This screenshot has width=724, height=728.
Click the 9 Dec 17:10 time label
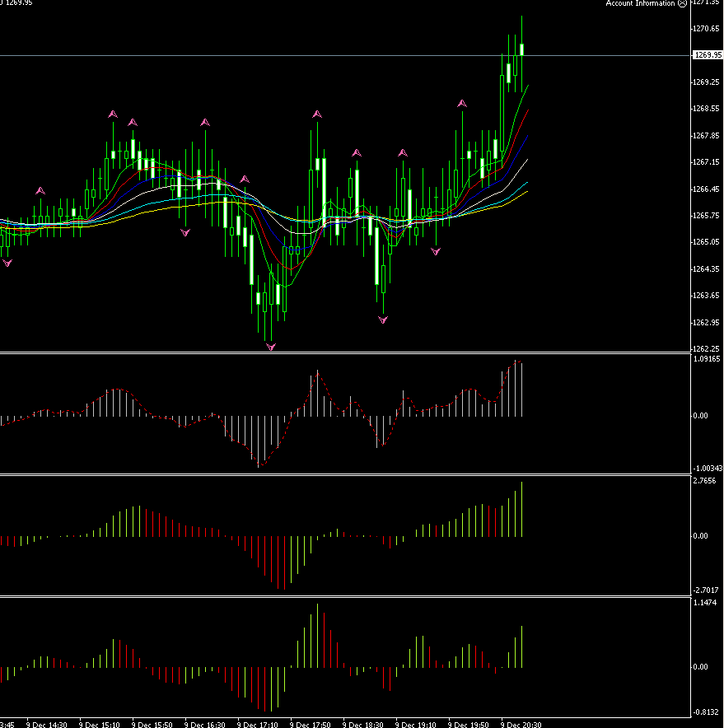[x=258, y=724]
